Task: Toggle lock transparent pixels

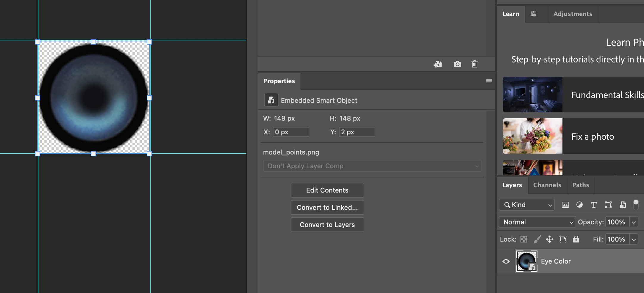Action: tap(524, 239)
